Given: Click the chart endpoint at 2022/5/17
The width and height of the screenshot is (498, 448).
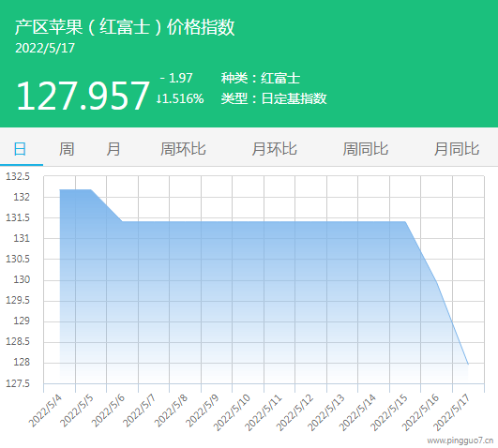Looking at the screenshot, I should (x=468, y=365).
